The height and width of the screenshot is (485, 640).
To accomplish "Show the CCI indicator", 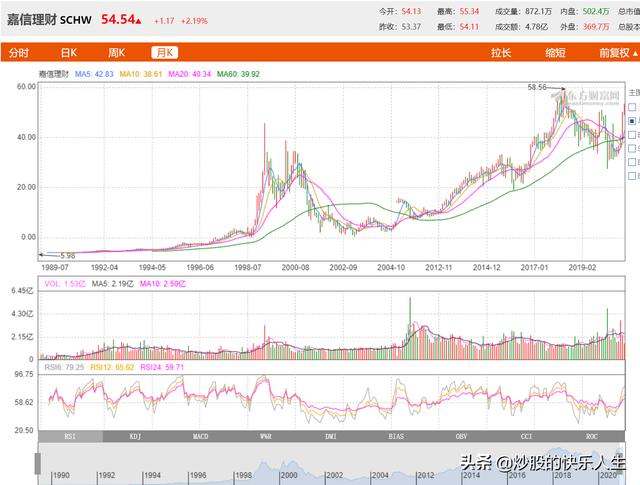I will click(527, 436).
